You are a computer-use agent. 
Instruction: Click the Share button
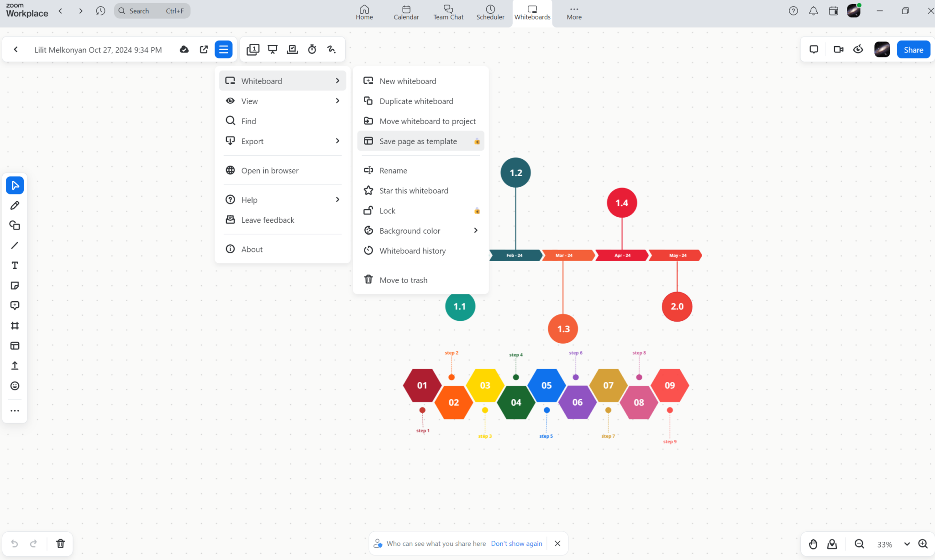tap(913, 49)
